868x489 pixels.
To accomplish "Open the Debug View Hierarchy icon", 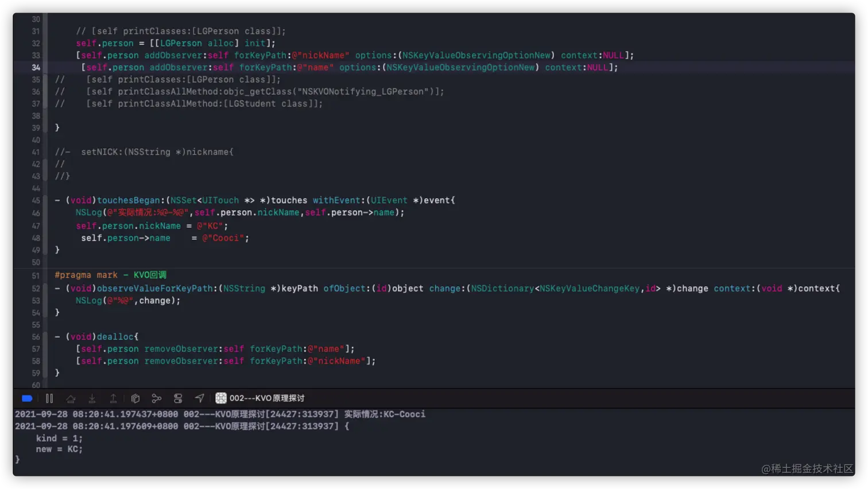I will click(135, 398).
